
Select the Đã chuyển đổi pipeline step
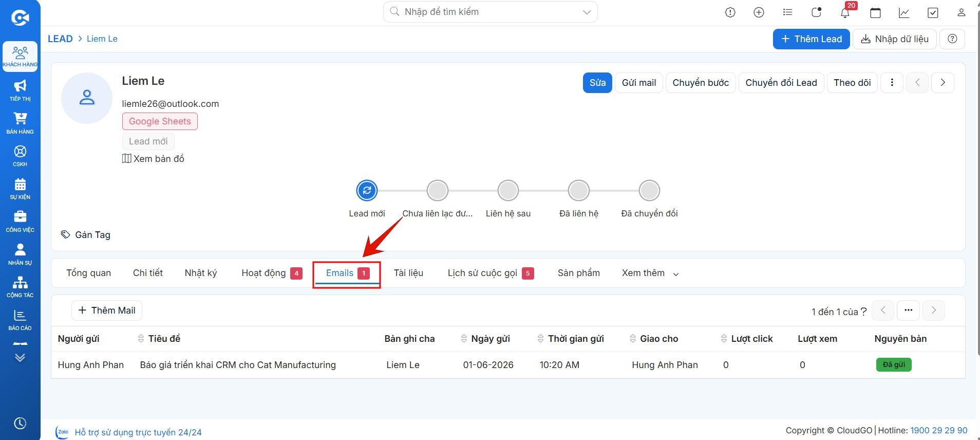click(649, 191)
